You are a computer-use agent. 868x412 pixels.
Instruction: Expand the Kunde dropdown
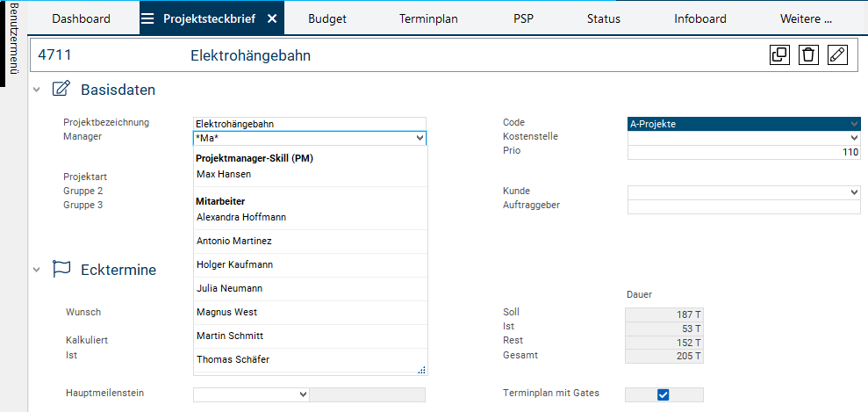744,192
